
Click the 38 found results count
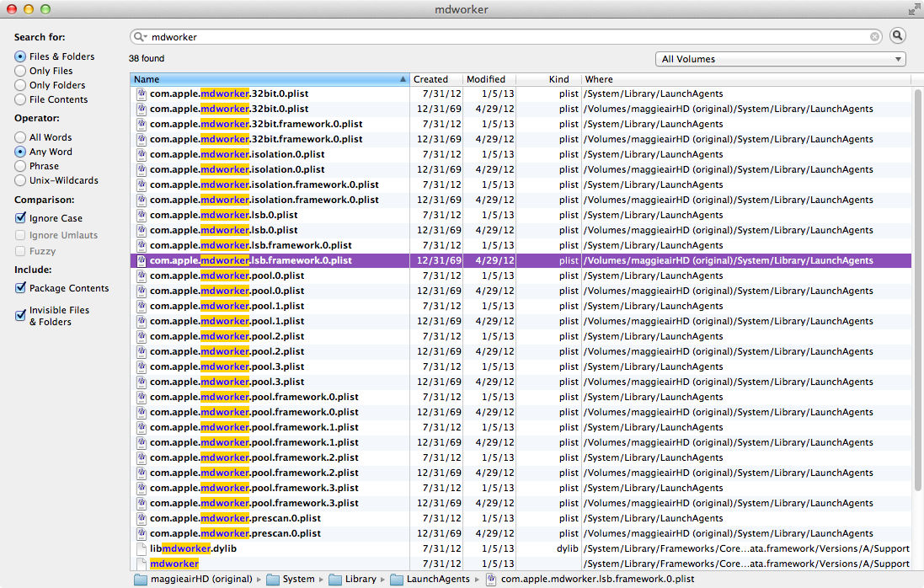147,58
